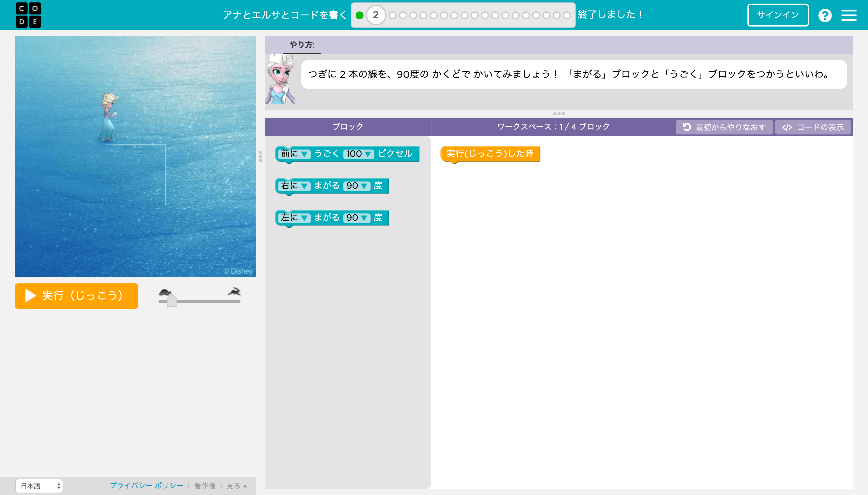This screenshot has height=495, width=868.
Task: Show the code with コードの表示 button
Action: (x=813, y=127)
